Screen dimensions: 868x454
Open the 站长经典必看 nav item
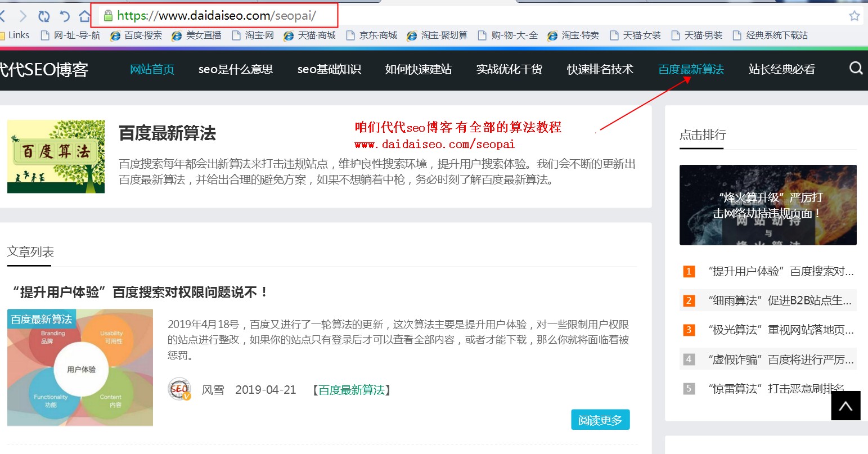[x=782, y=69]
